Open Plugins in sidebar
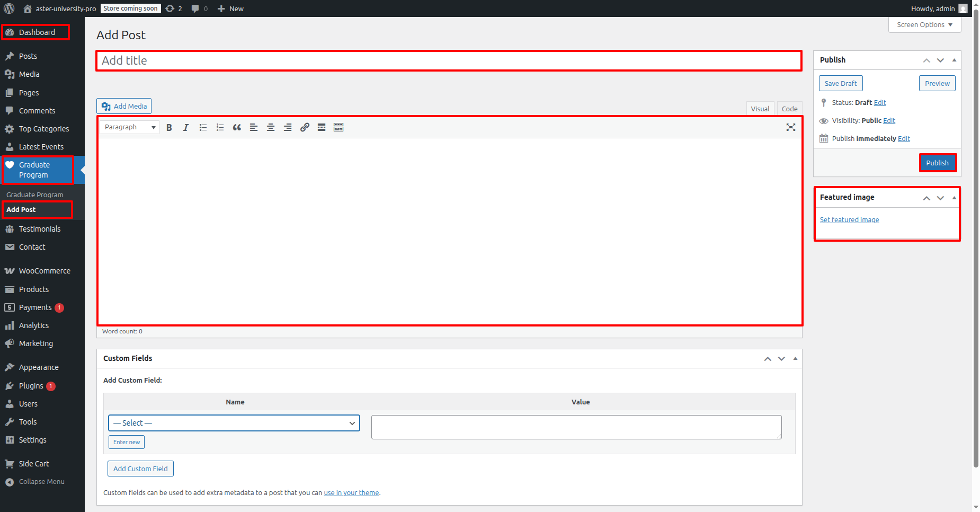This screenshot has height=512, width=980. [31, 386]
